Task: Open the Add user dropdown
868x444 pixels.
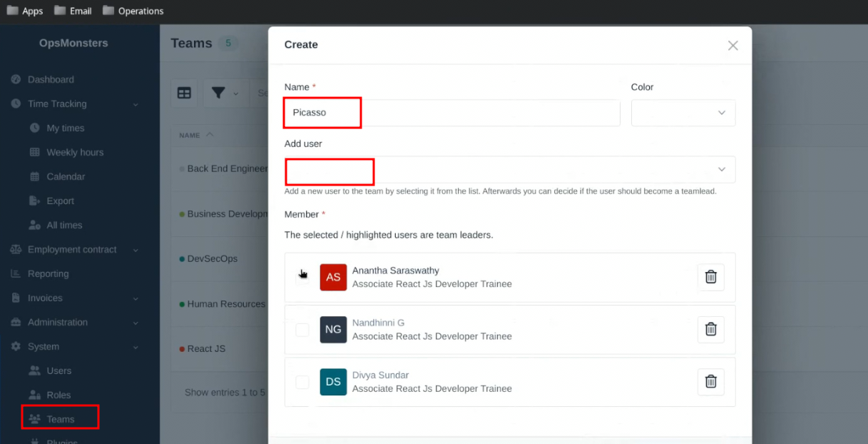Action: (x=509, y=170)
